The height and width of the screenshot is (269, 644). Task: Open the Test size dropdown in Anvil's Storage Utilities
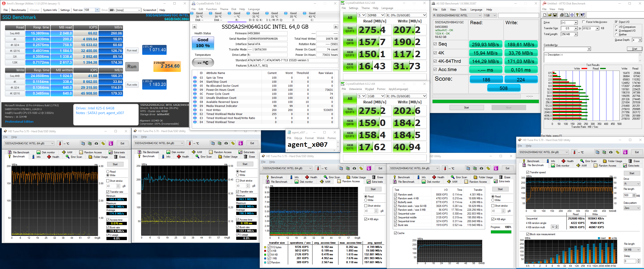click(x=97, y=10)
